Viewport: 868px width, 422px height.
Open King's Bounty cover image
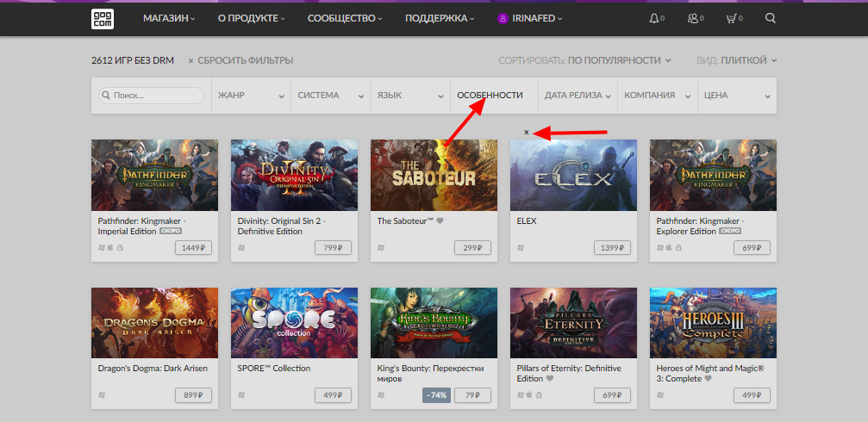pyautogui.click(x=434, y=323)
